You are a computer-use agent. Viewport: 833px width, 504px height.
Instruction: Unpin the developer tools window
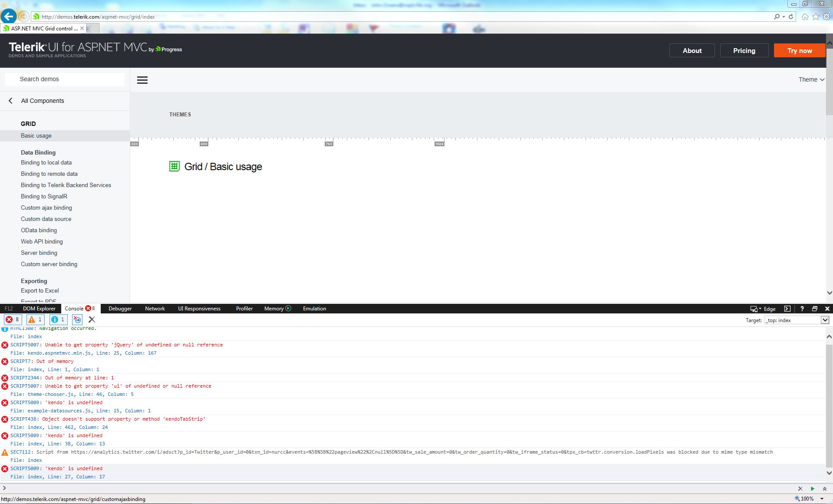(x=815, y=309)
